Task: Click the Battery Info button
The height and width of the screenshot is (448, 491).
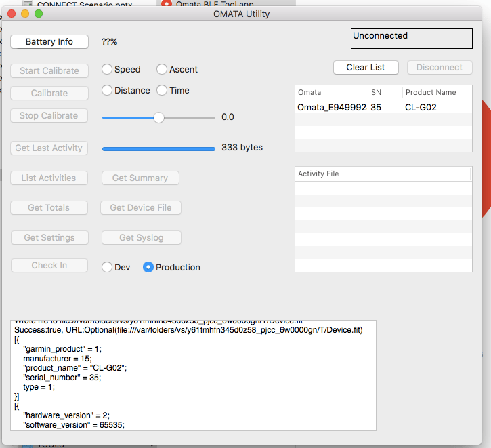Action: point(49,41)
